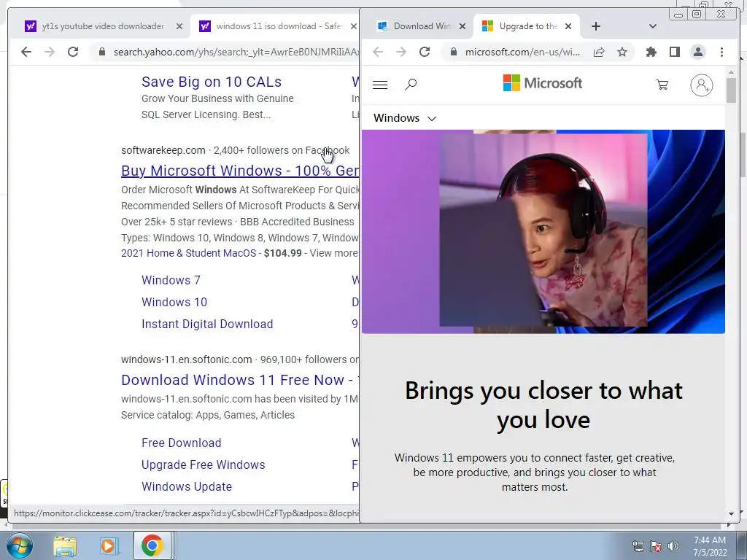Click forward arrow in Yahoo search window
The width and height of the screenshot is (747, 560).
tap(50, 52)
